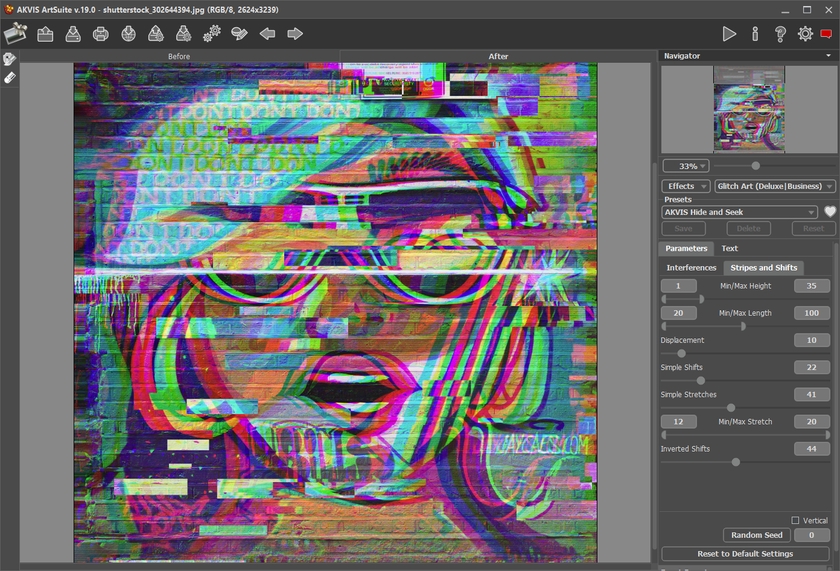The height and width of the screenshot is (571, 840).
Task: Select the eraser tool in left toolbar
Action: 10,77
